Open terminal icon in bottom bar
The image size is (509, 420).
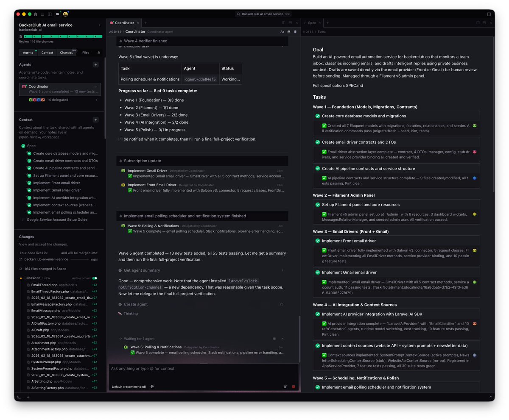19,397
